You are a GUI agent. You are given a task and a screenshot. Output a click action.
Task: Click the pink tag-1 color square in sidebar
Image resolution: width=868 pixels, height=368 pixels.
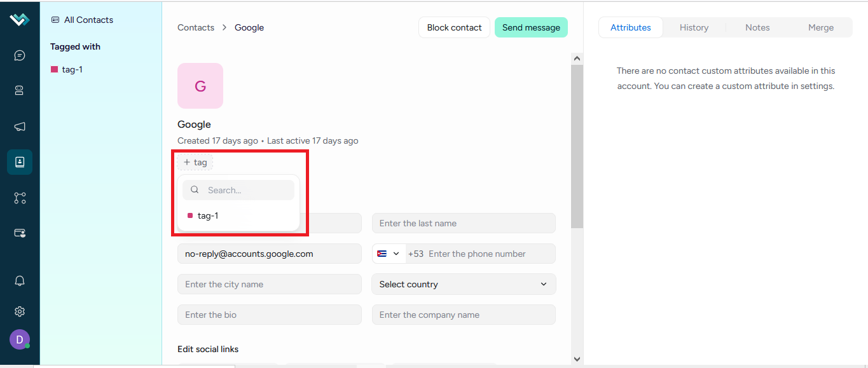point(54,69)
